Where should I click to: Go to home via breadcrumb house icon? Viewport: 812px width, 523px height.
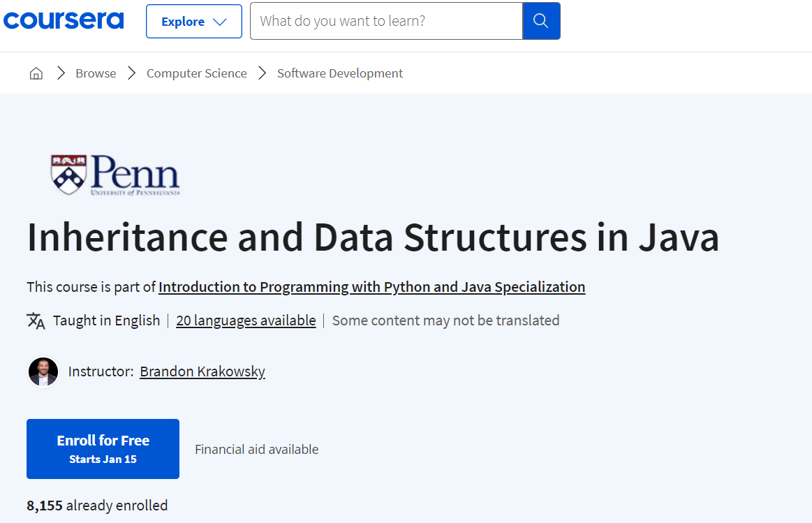[x=36, y=73]
